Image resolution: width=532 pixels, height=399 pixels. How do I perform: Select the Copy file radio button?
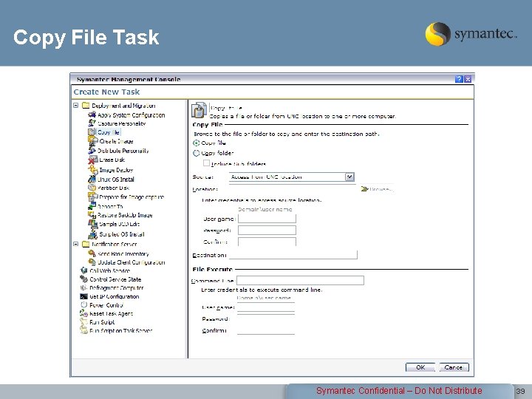(196, 143)
